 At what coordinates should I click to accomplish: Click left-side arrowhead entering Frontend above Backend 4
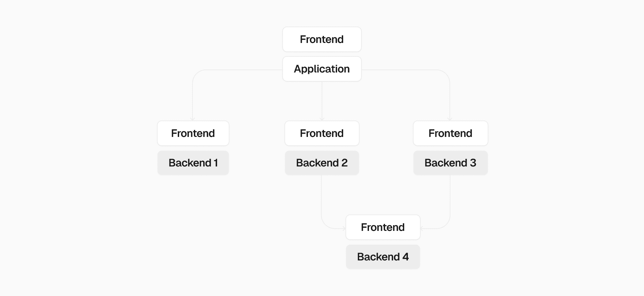344,229
